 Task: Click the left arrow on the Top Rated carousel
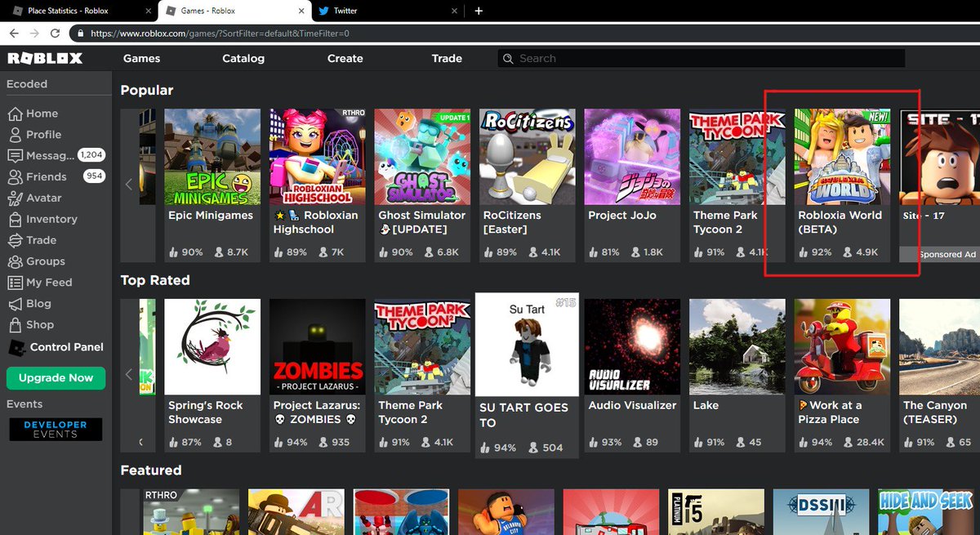(129, 374)
